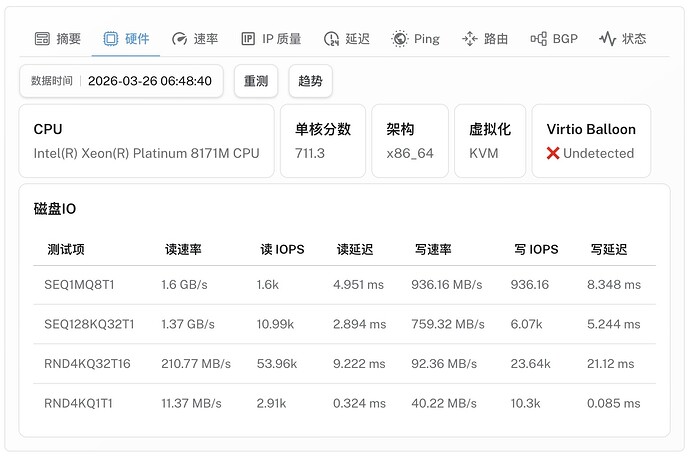Click the 测试项 column header
This screenshot has width=690, height=459.
66,250
